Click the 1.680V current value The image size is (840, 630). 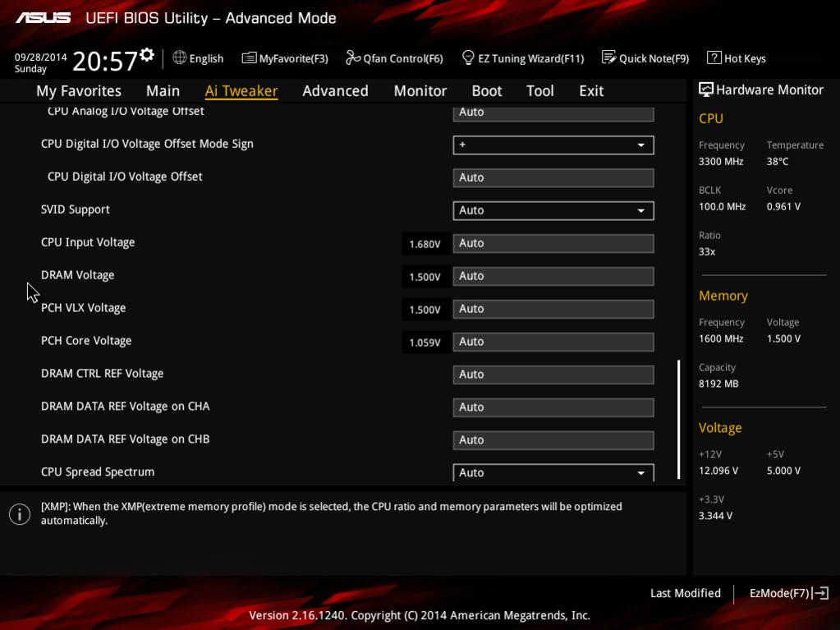(425, 244)
